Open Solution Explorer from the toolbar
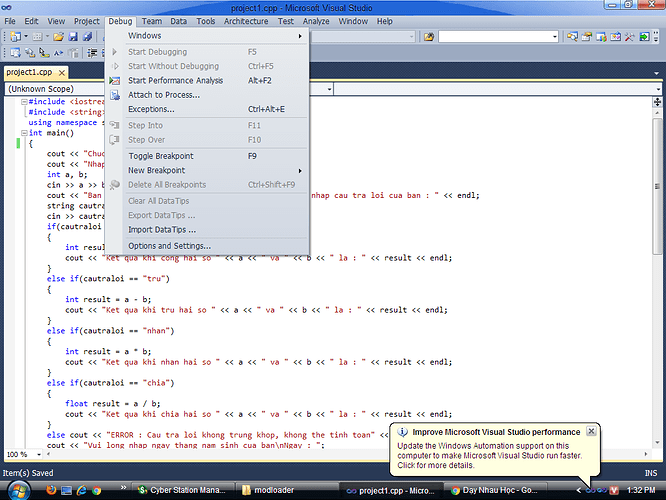Screen dimensions: 666x500 572,37
